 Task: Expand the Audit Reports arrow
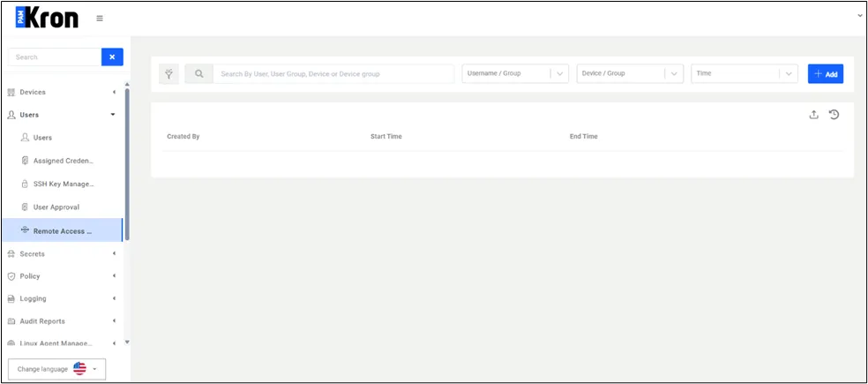click(x=114, y=321)
